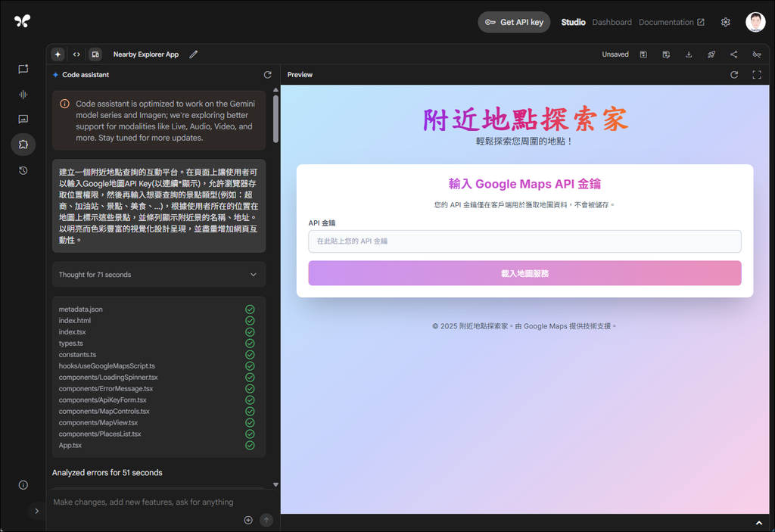
Task: Click the components/LoadingSpinner.tsx file entry
Action: [x=108, y=378]
